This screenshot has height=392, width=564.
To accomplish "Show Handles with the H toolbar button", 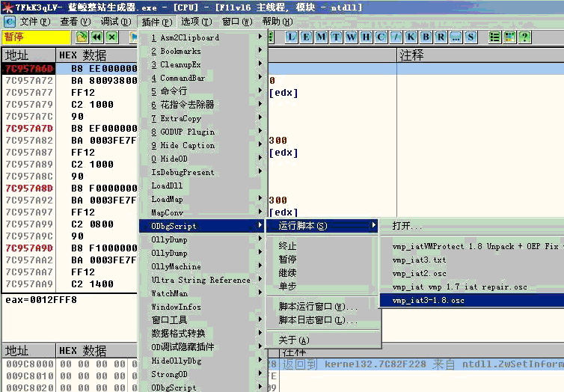I will coord(366,37).
